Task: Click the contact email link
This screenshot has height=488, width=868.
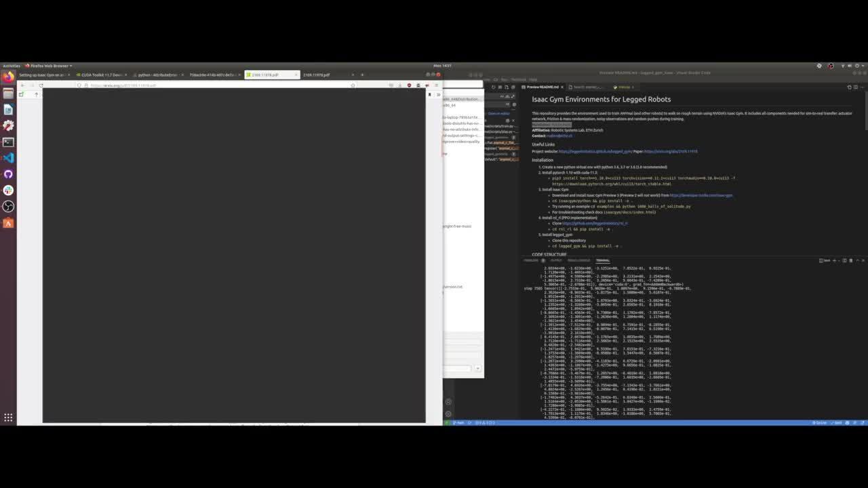Action: [559, 136]
